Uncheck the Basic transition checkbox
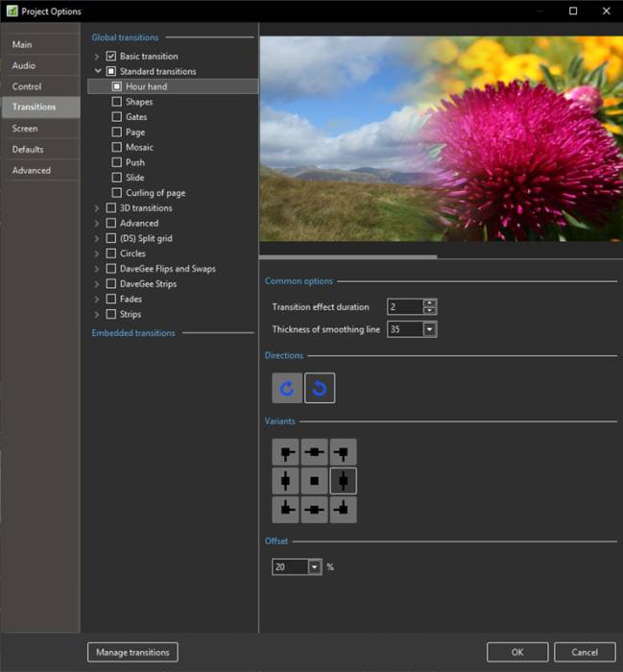This screenshot has width=623, height=672. (111, 57)
